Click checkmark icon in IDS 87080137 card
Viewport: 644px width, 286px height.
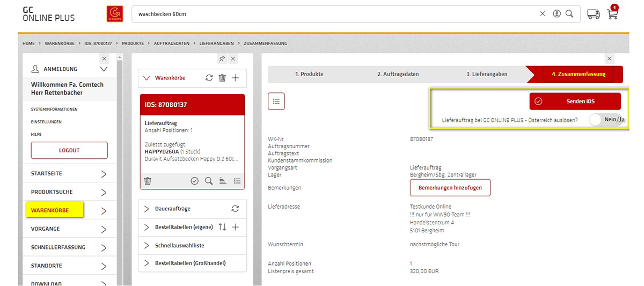click(x=194, y=181)
